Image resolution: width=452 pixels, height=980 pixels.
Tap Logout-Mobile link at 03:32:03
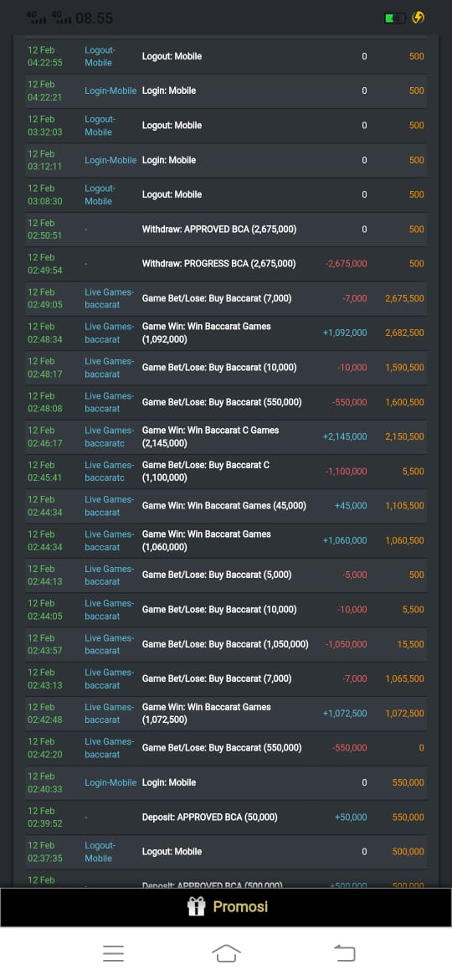coord(99,126)
